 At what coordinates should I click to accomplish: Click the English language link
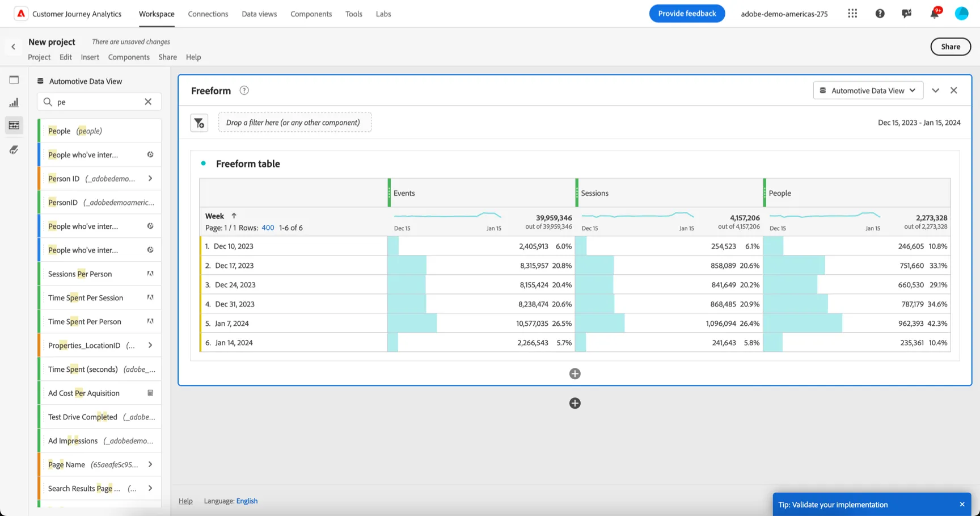click(247, 501)
